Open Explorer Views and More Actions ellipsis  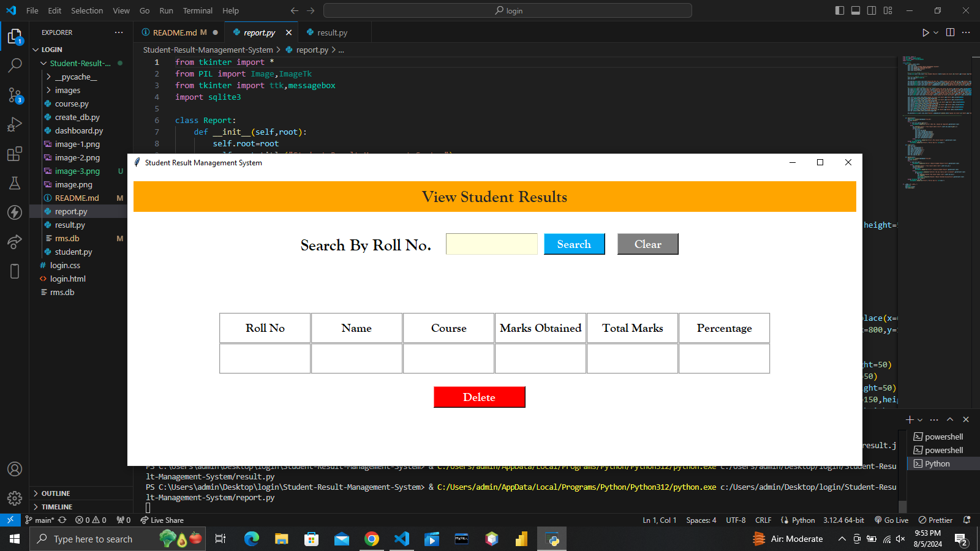[119, 32]
